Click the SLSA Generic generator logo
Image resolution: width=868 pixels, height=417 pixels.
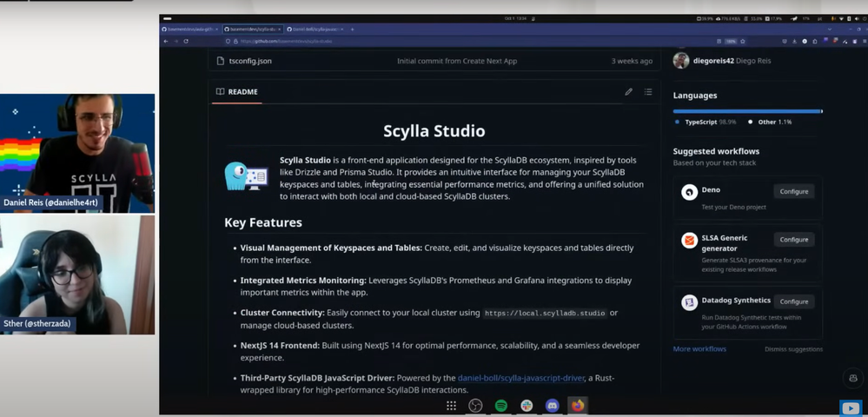pyautogui.click(x=689, y=241)
